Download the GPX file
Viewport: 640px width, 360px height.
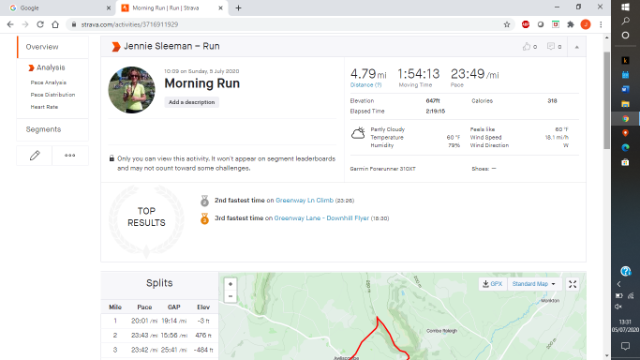point(493,284)
